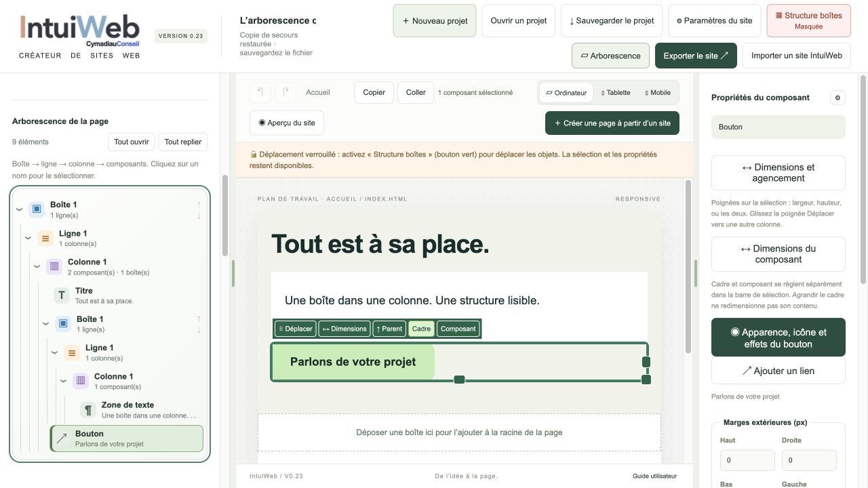Click the left tree panel scrollbar
The width and height of the screenshot is (868, 488).
pos(225,216)
